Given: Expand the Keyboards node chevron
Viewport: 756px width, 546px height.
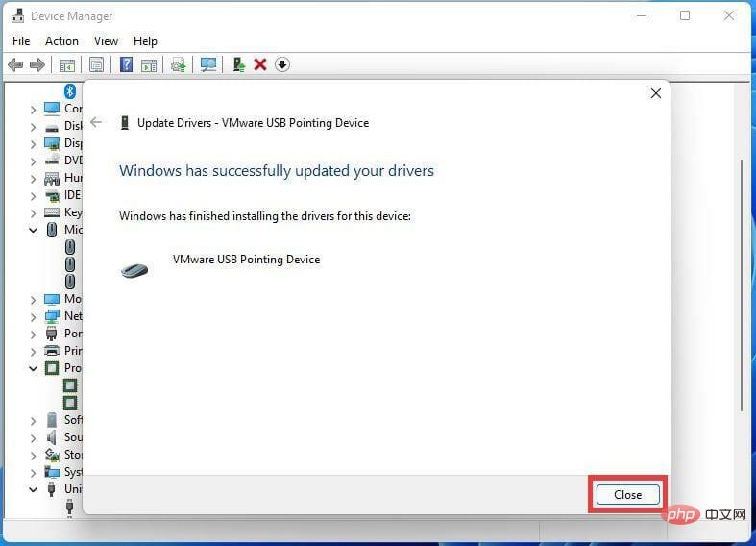Looking at the screenshot, I should [33, 213].
